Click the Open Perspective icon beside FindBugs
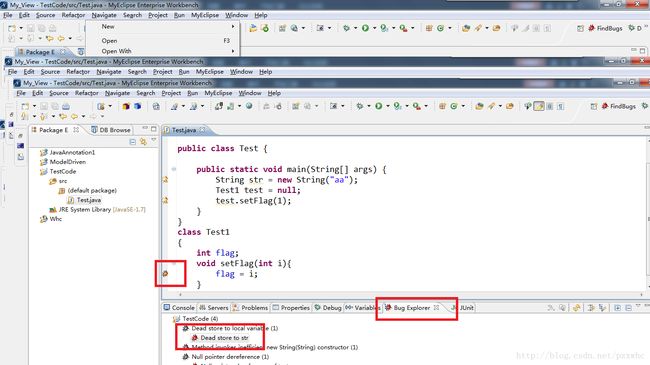Screen dimensions: 650x365 594,106
